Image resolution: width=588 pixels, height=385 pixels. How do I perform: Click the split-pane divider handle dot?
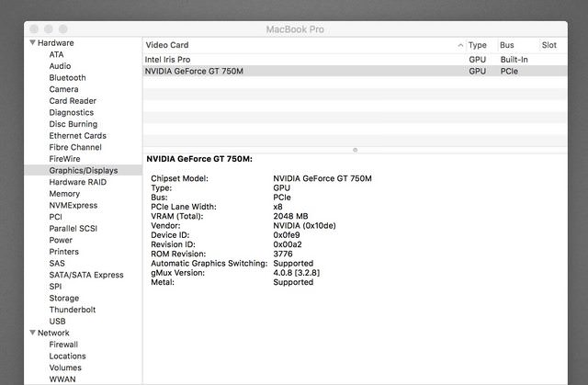click(355, 150)
